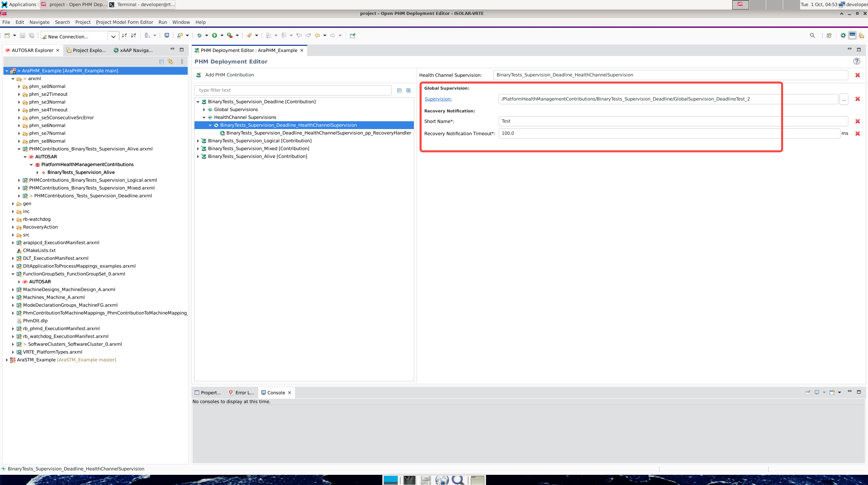Delete the Recovery Notification Timeout value
The width and height of the screenshot is (868, 485).
point(857,133)
